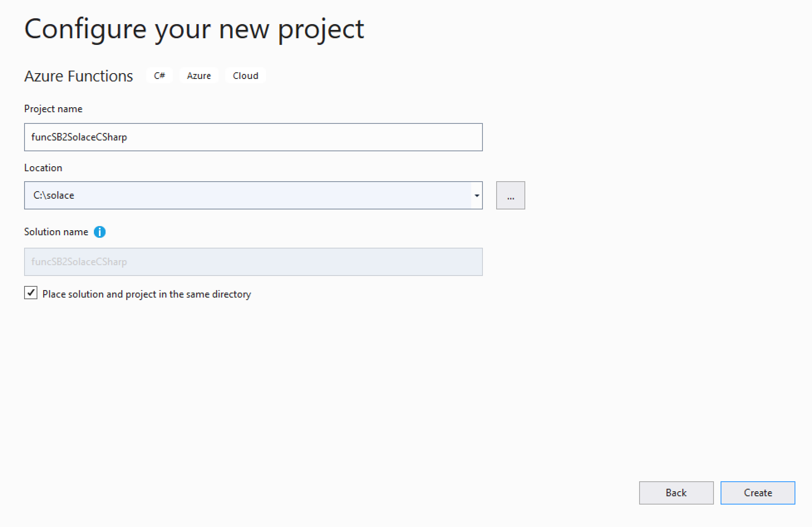Click the C:\solace path text
The width and height of the screenshot is (812, 527).
pyautogui.click(x=54, y=195)
